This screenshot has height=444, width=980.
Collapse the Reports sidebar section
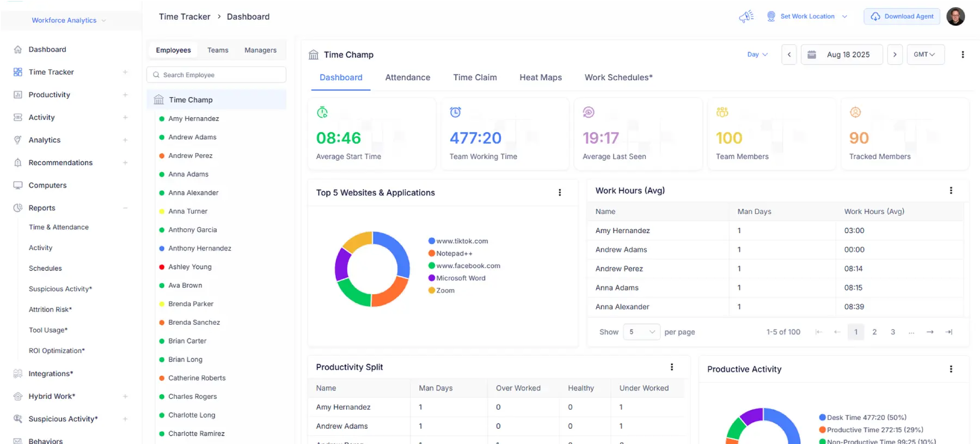[125, 208]
